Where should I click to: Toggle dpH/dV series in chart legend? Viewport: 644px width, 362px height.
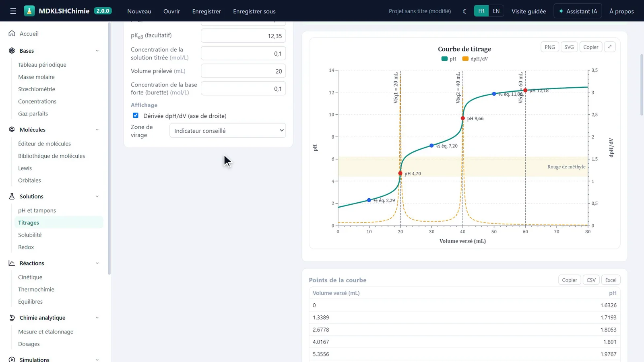pos(475,59)
